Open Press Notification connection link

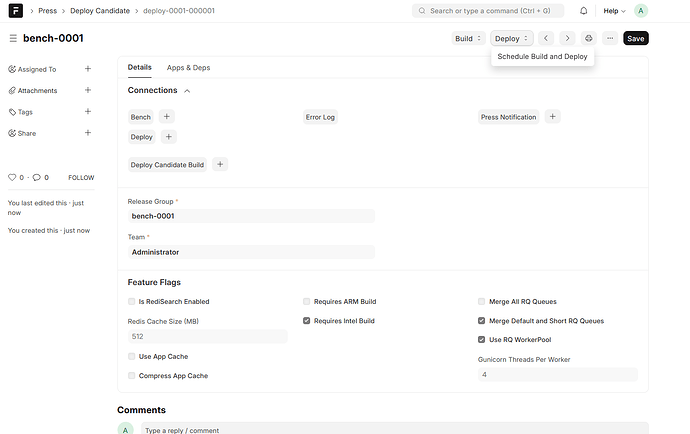[508, 117]
